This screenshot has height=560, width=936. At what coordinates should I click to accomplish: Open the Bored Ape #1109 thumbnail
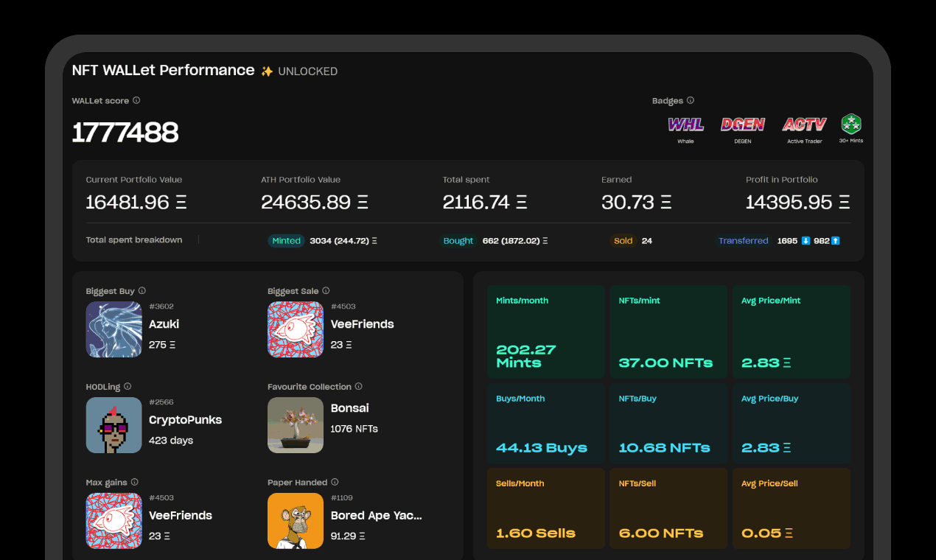296,521
